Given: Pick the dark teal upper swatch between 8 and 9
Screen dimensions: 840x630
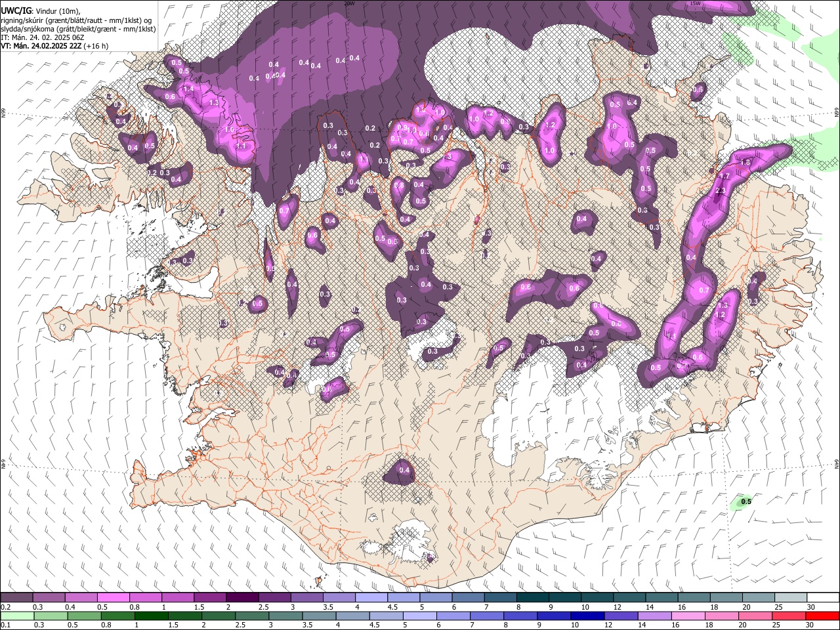Looking at the screenshot, I should tap(532, 598).
